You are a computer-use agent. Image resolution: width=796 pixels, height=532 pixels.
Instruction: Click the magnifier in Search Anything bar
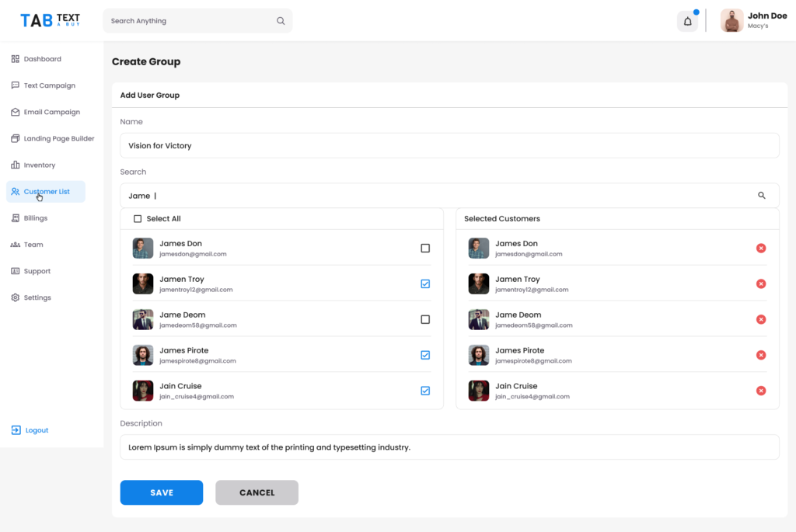(281, 21)
